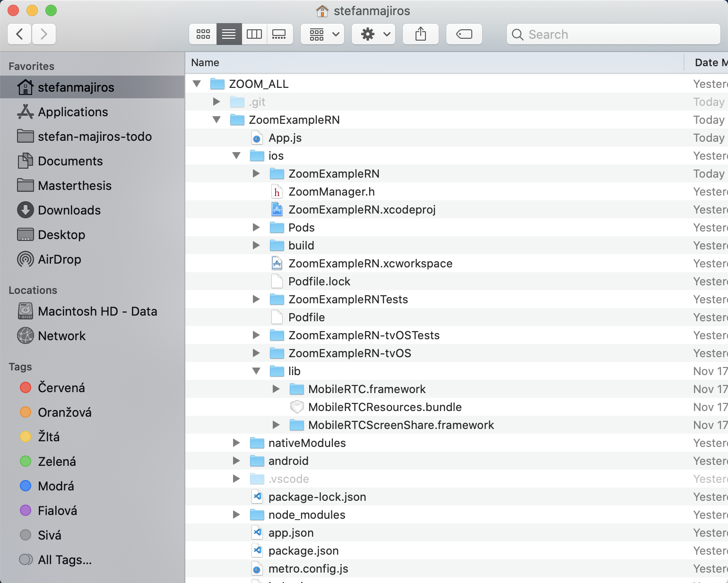Screen dimensions: 728x583
Task: Open the Action gear menu
Action: (373, 34)
